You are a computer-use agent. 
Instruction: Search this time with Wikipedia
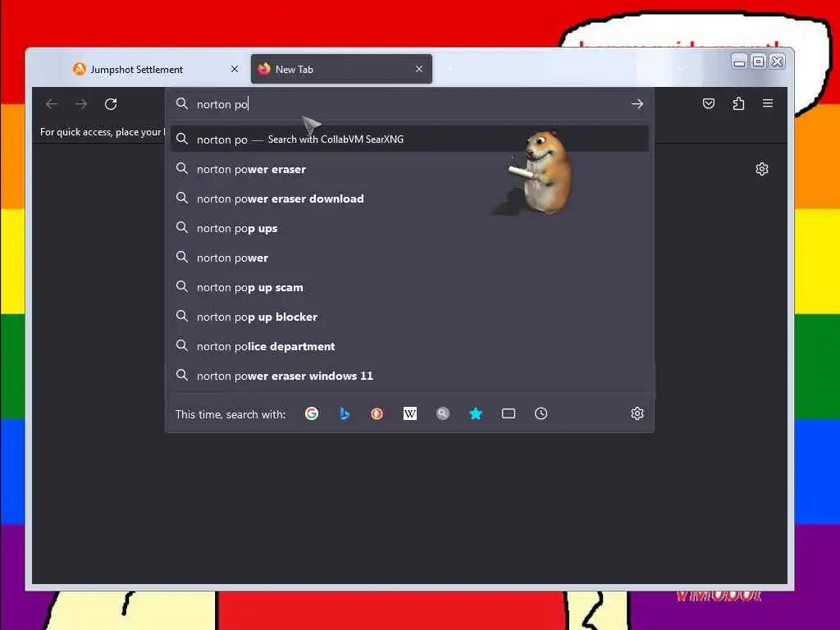[410, 413]
